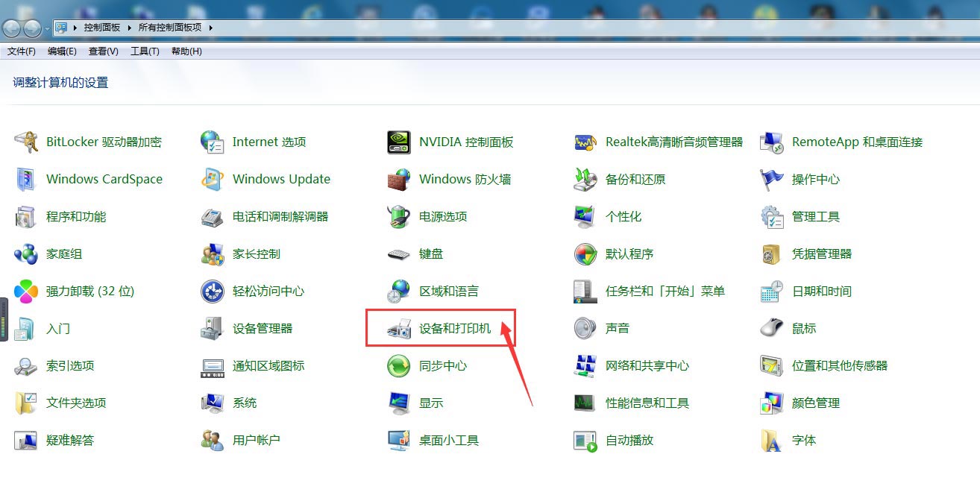The height and width of the screenshot is (504, 980).
Task: Open the 性能信息和工具 link
Action: pyautogui.click(x=647, y=403)
